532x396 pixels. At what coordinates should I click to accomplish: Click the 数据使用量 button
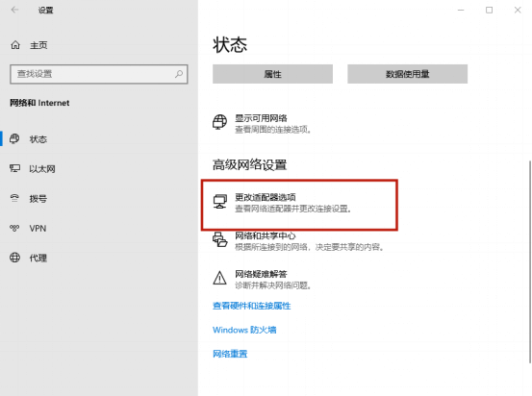[407, 74]
